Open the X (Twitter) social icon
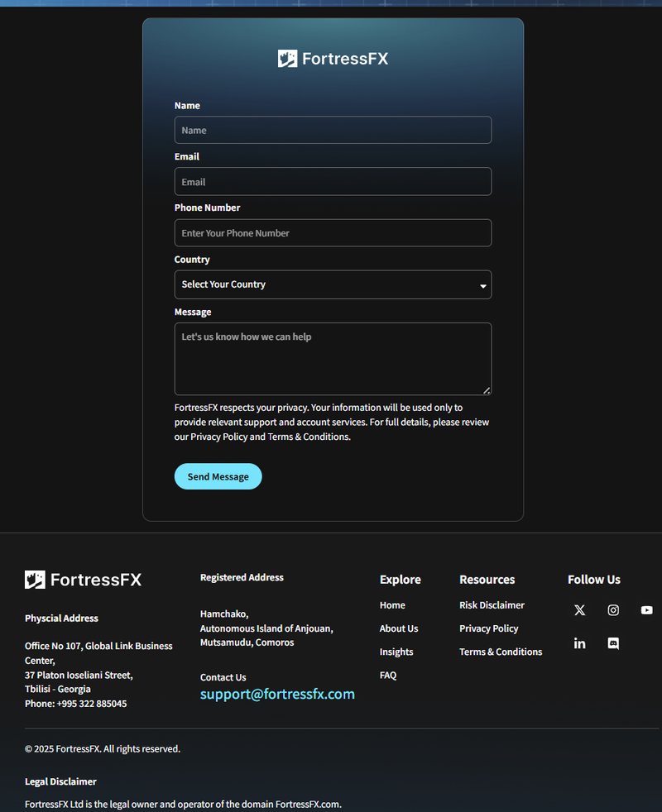The height and width of the screenshot is (812, 662). pos(579,610)
